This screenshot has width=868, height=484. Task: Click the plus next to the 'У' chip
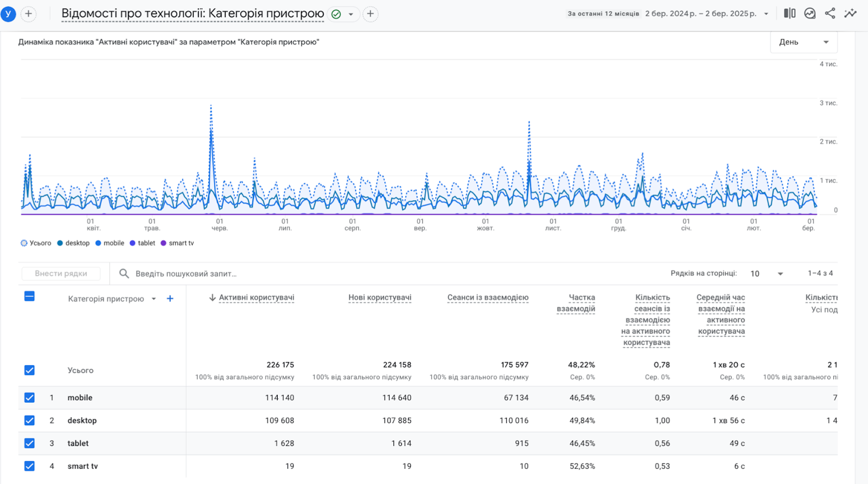28,14
